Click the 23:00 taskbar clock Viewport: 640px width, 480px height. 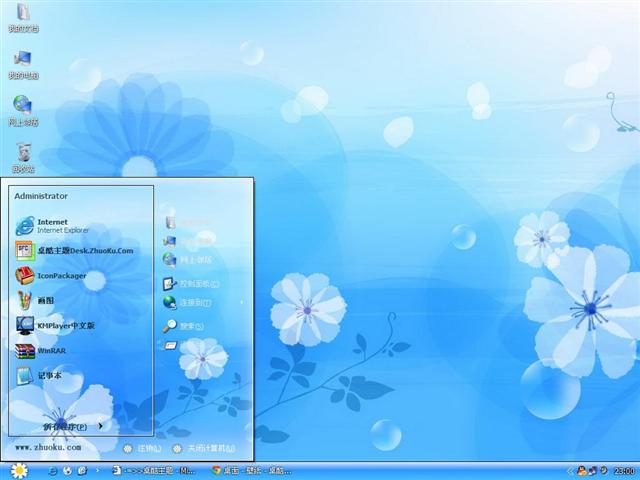(623, 471)
